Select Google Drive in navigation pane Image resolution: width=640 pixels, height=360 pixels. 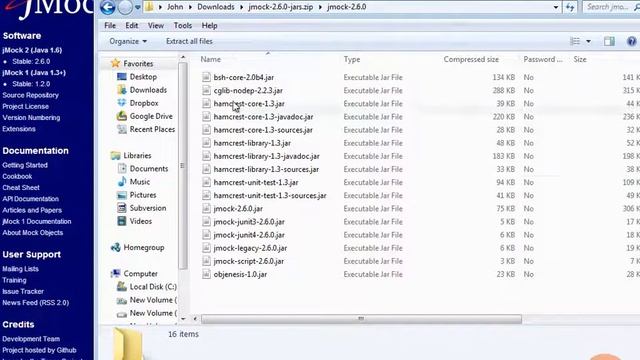pos(151,116)
